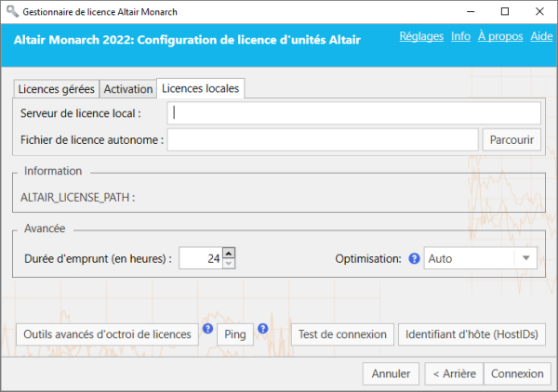Viewport: 558px width, 392px height.
Task: Open the Réglages link
Action: click(421, 36)
